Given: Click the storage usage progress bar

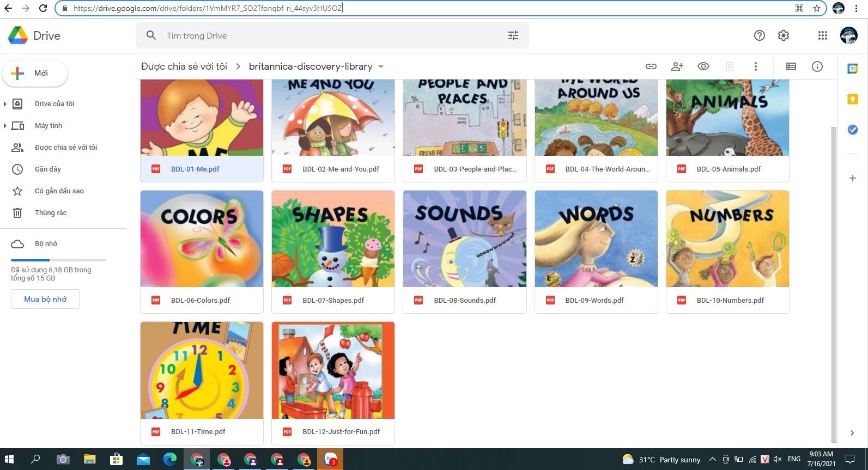Looking at the screenshot, I should tap(58, 260).
